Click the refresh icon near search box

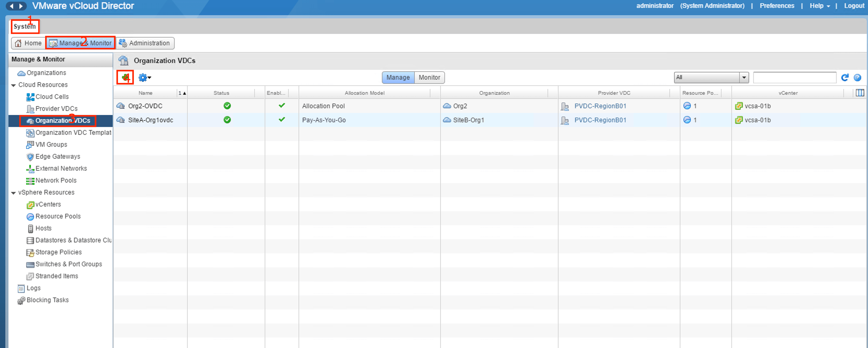844,78
